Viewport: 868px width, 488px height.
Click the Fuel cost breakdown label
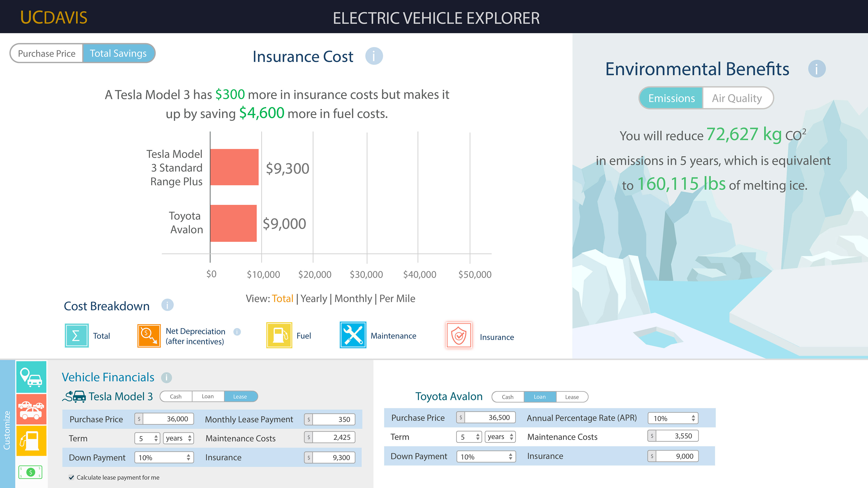coord(304,336)
